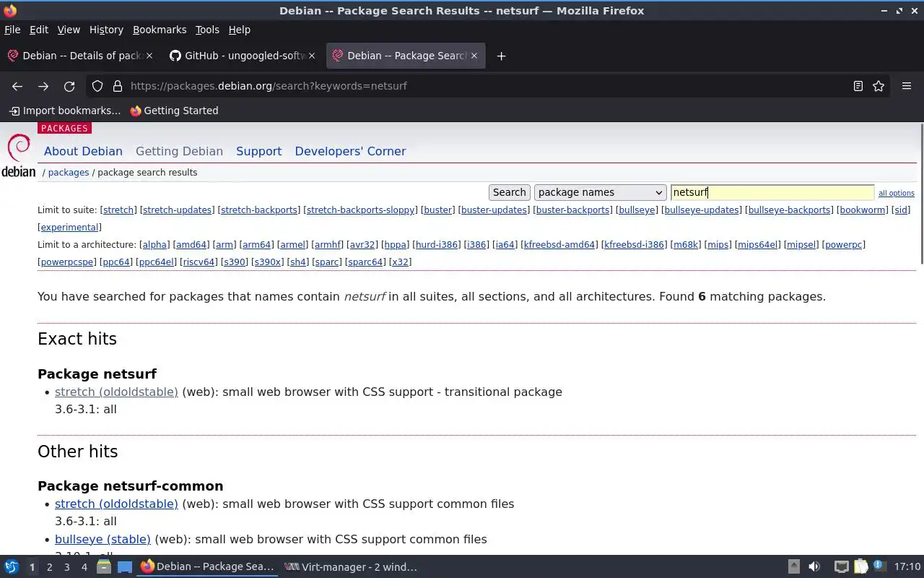
Task: Open the History menu
Action: tap(106, 30)
